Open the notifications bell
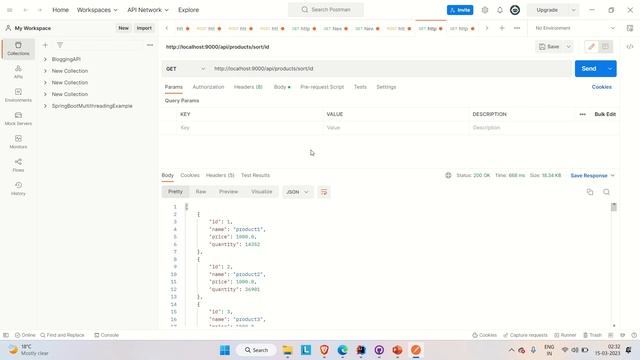 [500, 10]
